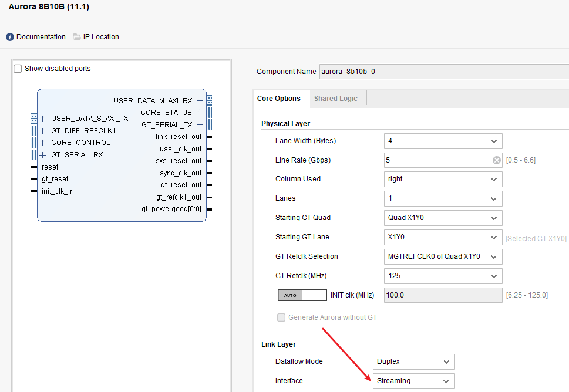Image resolution: width=569 pixels, height=392 pixels.
Task: Open the GT Refclk Selection dropdown
Action: 443,257
